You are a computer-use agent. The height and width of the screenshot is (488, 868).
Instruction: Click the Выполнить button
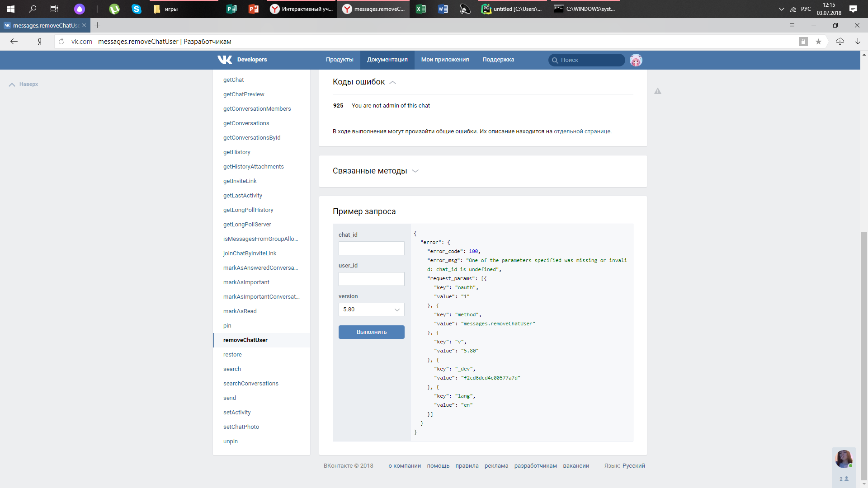point(372,332)
